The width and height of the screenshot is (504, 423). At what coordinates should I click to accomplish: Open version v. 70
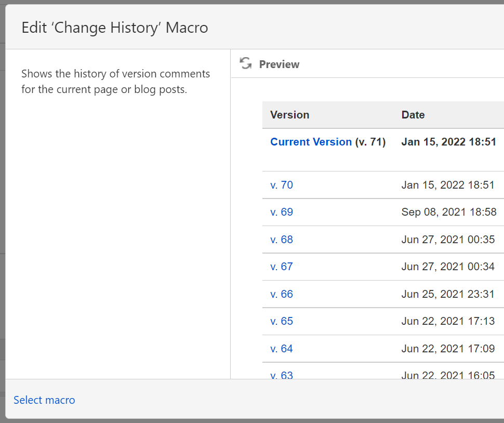pos(281,184)
